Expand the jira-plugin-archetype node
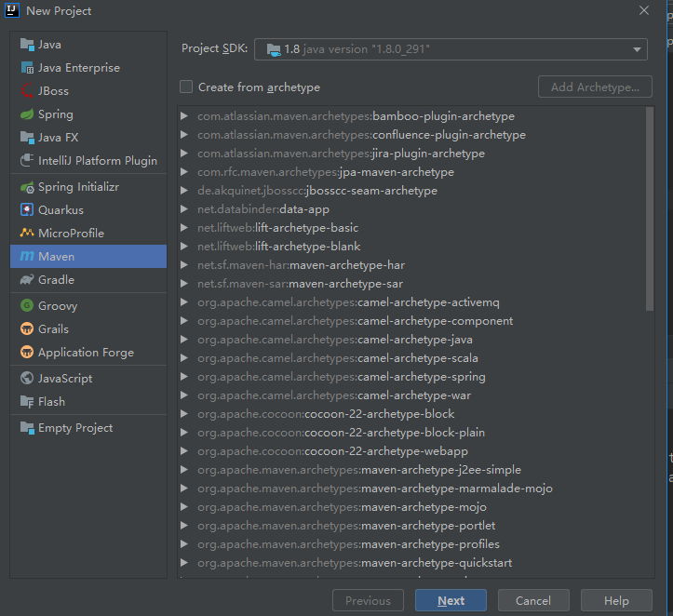 pyautogui.click(x=184, y=154)
